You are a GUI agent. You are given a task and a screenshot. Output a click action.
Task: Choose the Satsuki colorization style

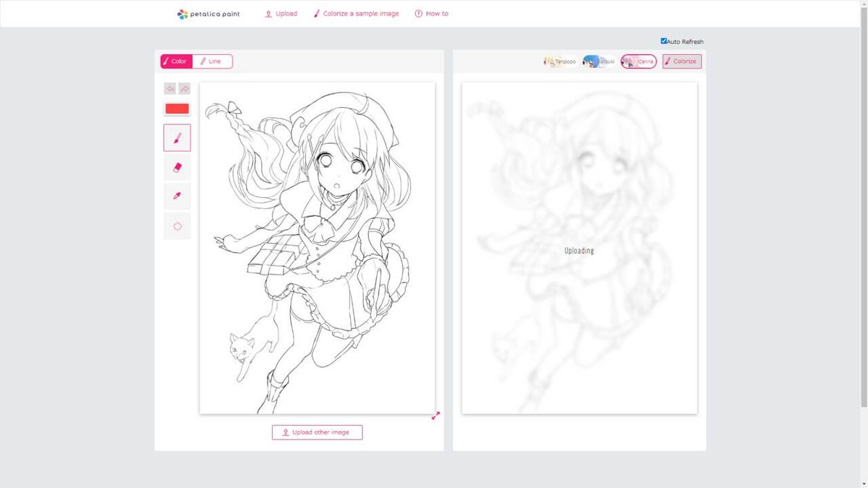(x=600, y=61)
